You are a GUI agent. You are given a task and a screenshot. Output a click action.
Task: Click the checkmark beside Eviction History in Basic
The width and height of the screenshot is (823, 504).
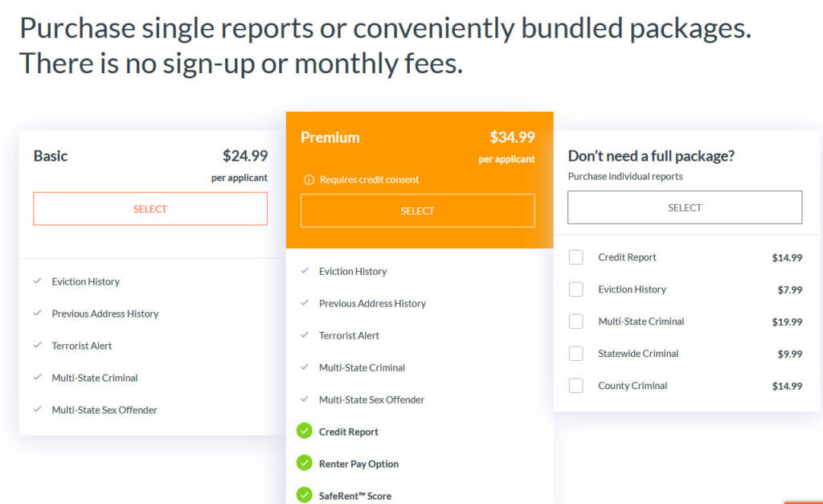pyautogui.click(x=38, y=281)
